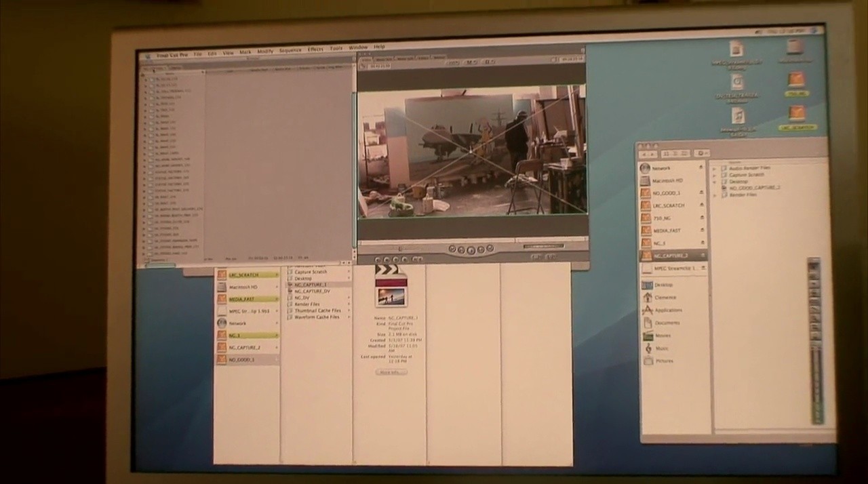Open the Effects menu
Viewport: 868px width, 484px height.
315,49
